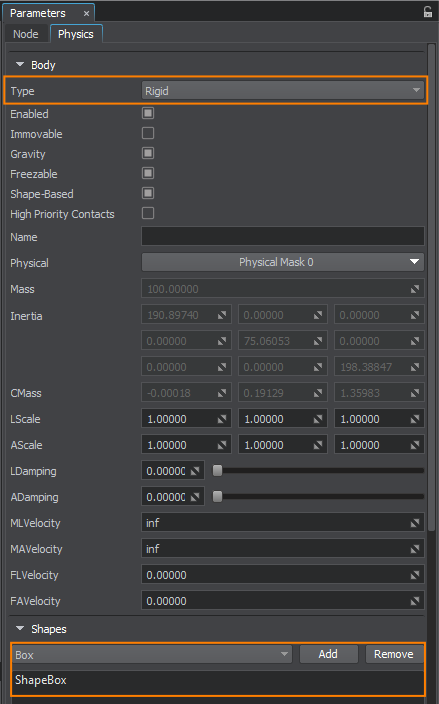This screenshot has height=704, width=439.
Task: Click the Remove shape button
Action: (394, 654)
